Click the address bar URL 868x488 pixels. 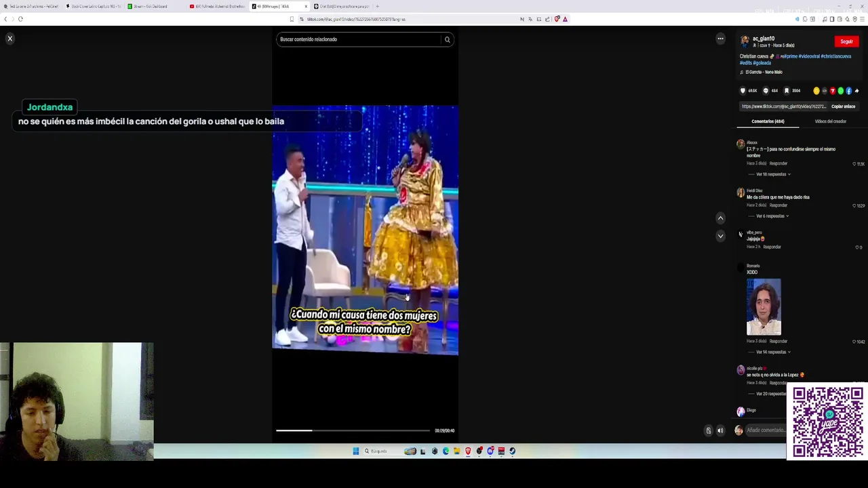tap(356, 19)
